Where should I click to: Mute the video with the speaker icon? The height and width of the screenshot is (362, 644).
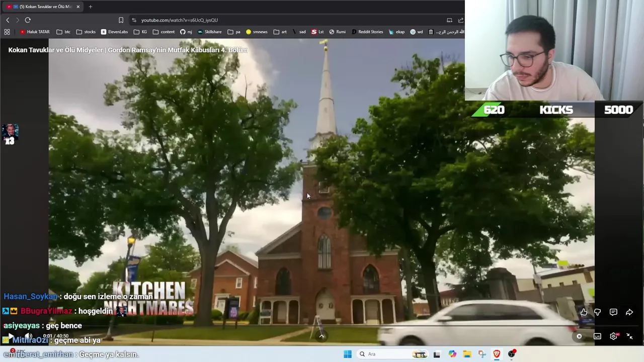click(x=29, y=336)
